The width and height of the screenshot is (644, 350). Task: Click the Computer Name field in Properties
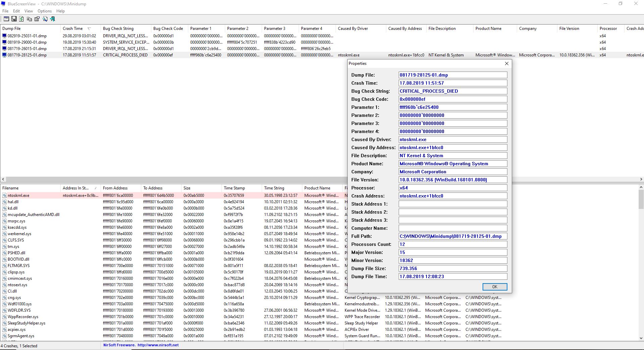tap(453, 228)
